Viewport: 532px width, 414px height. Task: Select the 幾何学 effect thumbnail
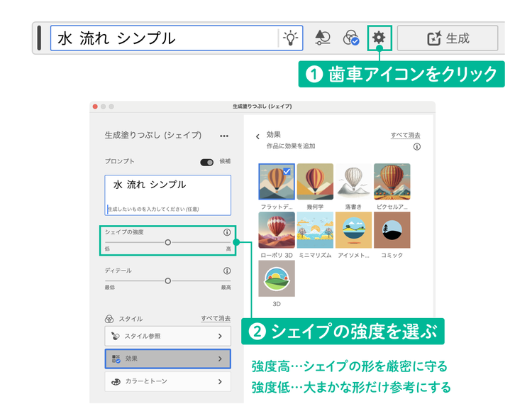[x=315, y=181]
